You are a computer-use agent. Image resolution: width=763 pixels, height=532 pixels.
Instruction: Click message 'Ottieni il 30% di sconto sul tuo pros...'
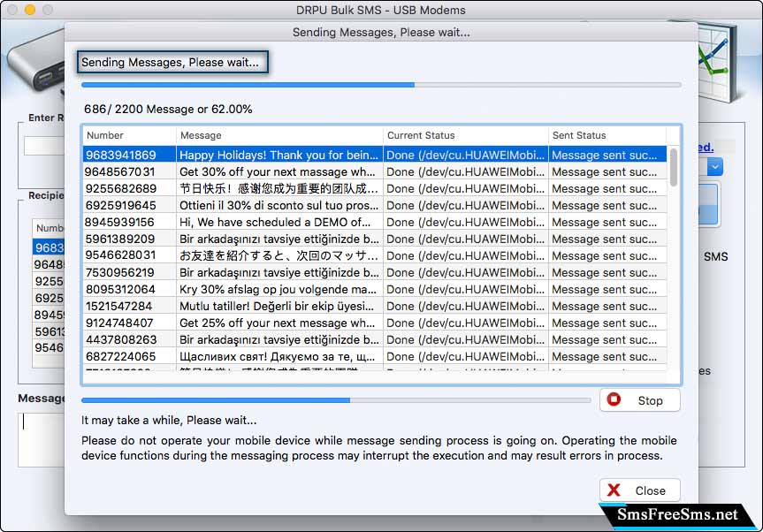[278, 205]
